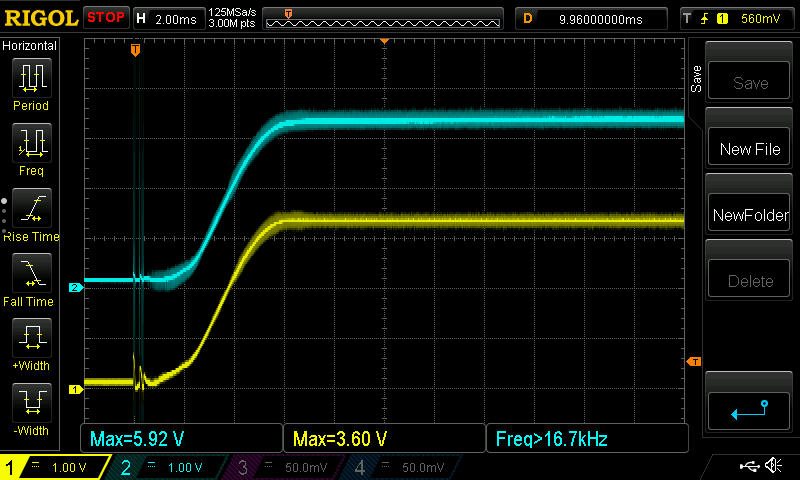Click the New File button
800x480 pixels.
tap(749, 148)
